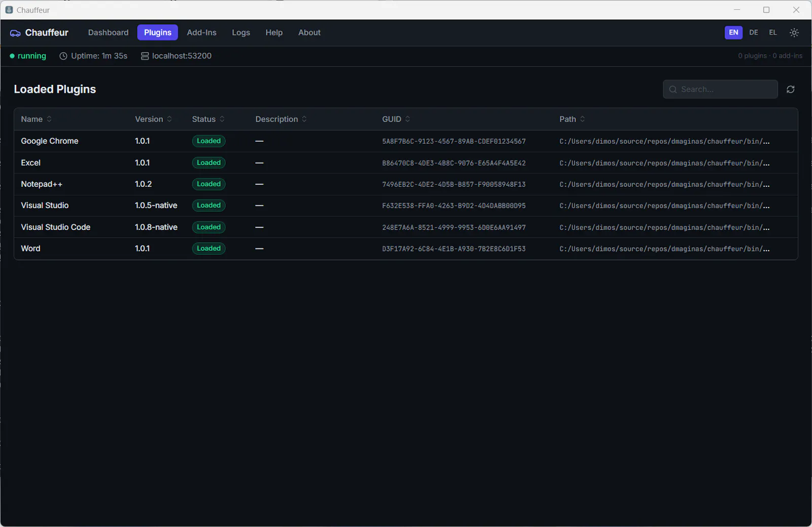Sort the table by Description column
812x527 pixels.
coord(281,119)
